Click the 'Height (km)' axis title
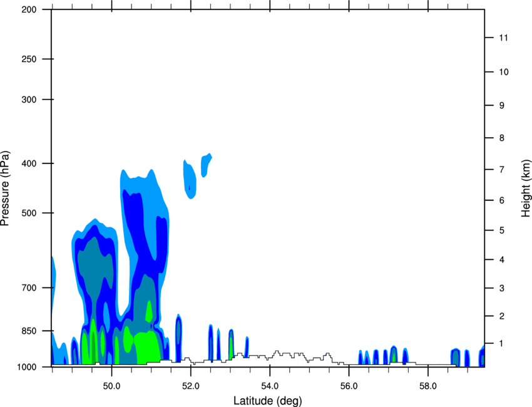The image size is (532, 407). [526, 188]
